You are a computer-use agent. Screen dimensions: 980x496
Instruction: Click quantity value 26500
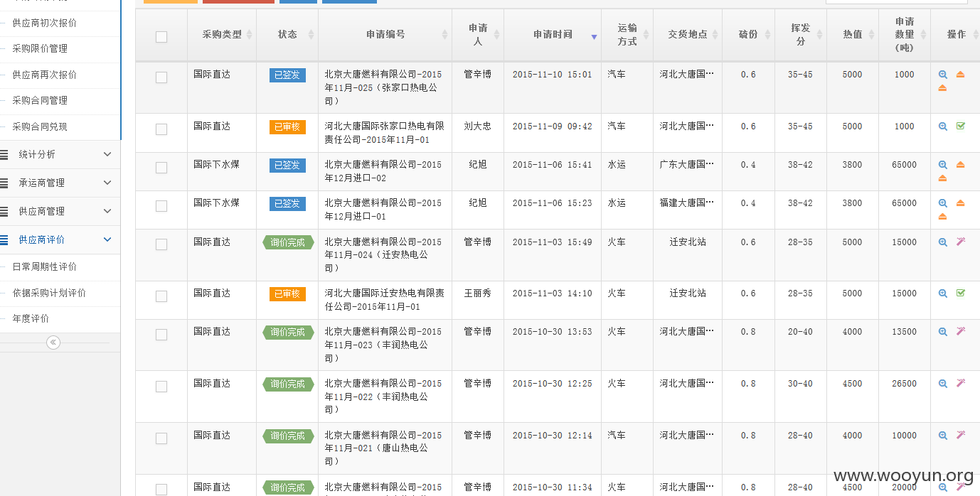(x=905, y=384)
